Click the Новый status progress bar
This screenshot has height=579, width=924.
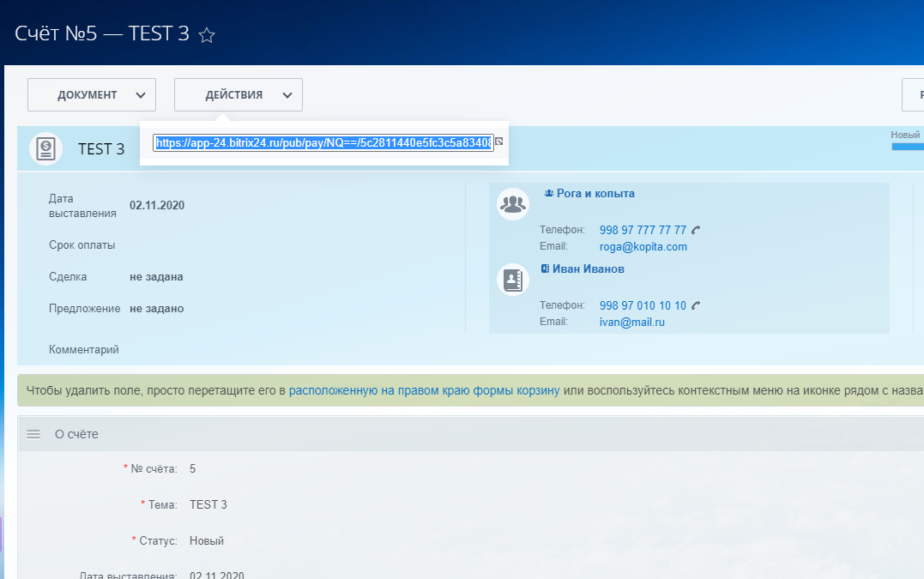(x=908, y=147)
